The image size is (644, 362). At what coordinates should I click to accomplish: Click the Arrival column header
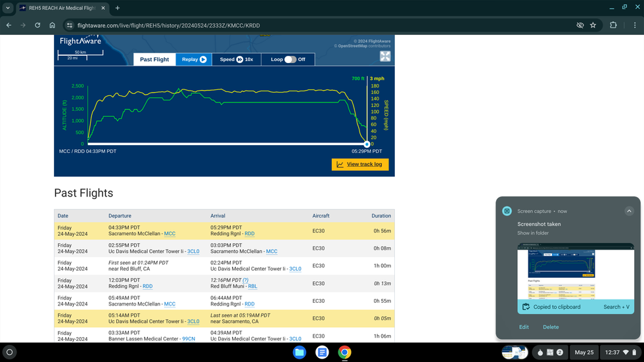(218, 215)
